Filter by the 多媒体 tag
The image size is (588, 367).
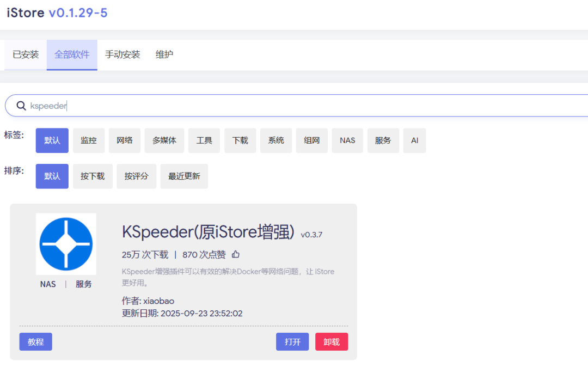(x=164, y=140)
